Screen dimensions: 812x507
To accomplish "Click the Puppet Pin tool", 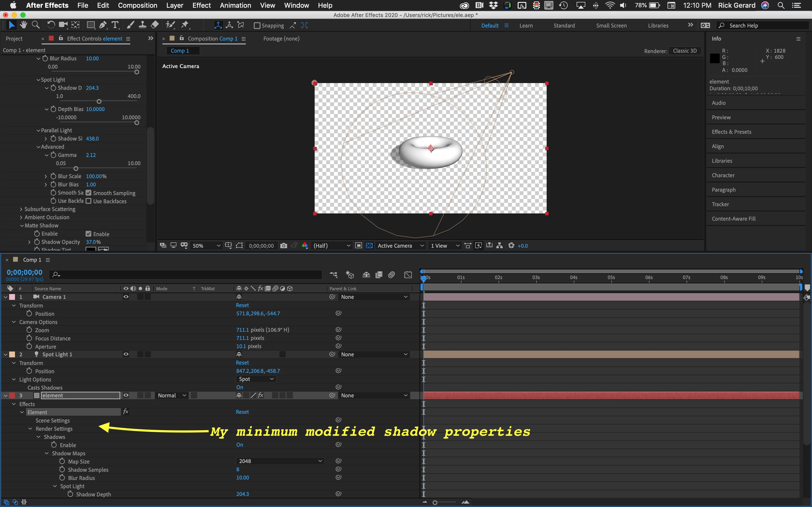I will tap(185, 25).
